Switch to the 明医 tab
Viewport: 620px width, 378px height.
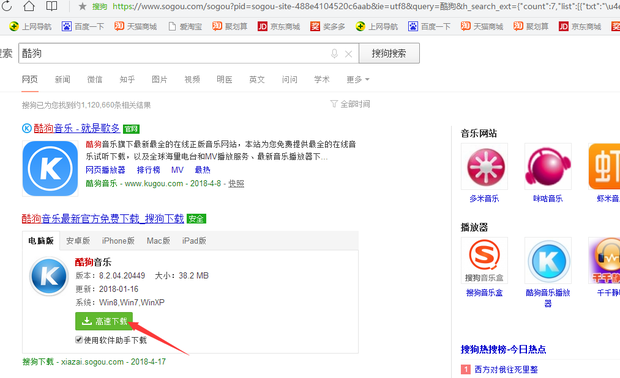click(x=225, y=79)
